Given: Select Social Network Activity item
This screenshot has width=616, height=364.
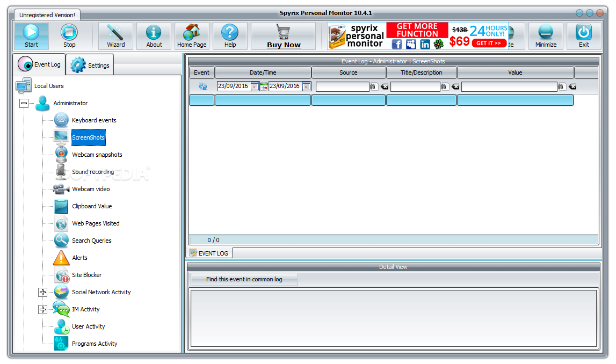Looking at the screenshot, I should (x=102, y=292).
